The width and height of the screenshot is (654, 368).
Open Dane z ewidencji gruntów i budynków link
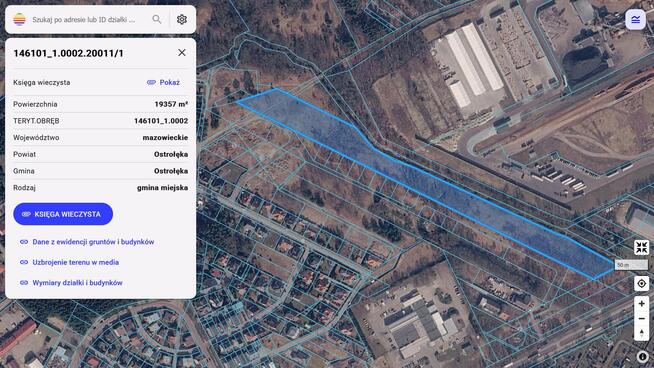(87, 242)
